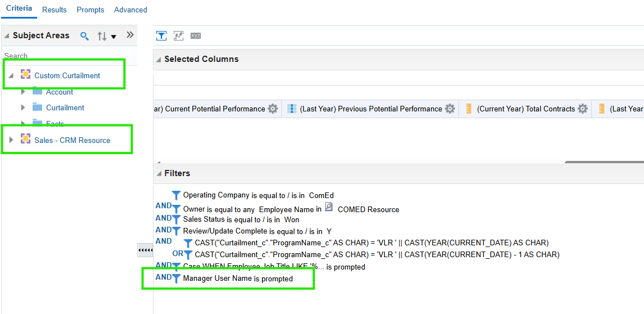Click the AND operator before Manager User Name
The image size is (644, 314).
pyautogui.click(x=164, y=277)
